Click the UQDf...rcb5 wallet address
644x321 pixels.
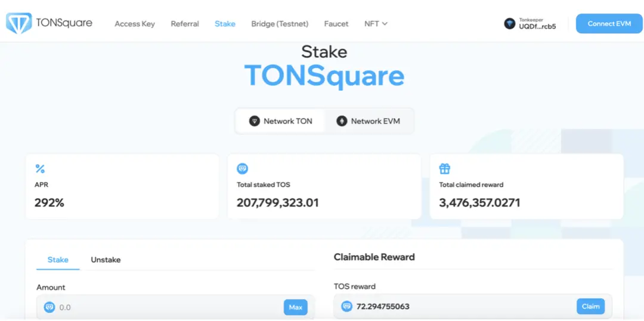pos(538,27)
